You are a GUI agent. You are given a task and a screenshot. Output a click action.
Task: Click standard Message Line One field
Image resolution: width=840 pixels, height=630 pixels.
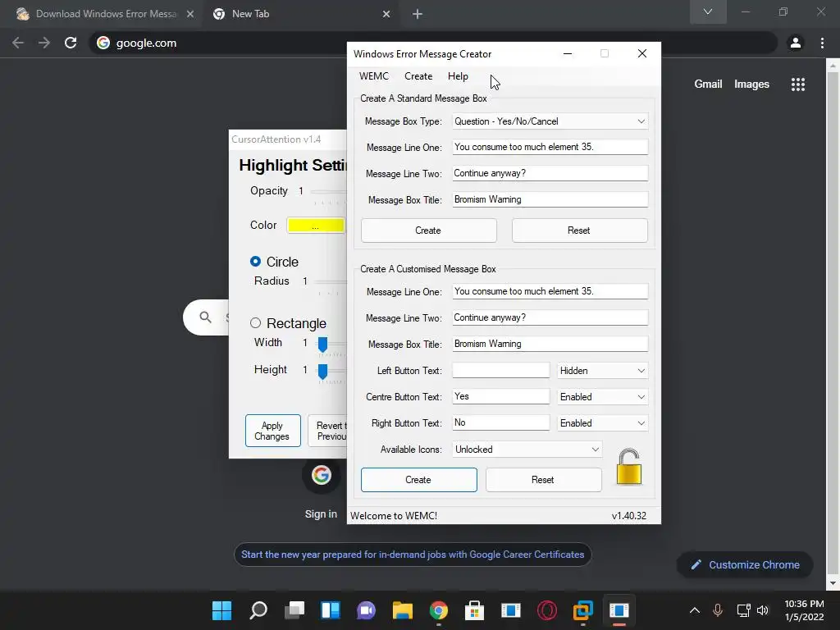point(550,148)
